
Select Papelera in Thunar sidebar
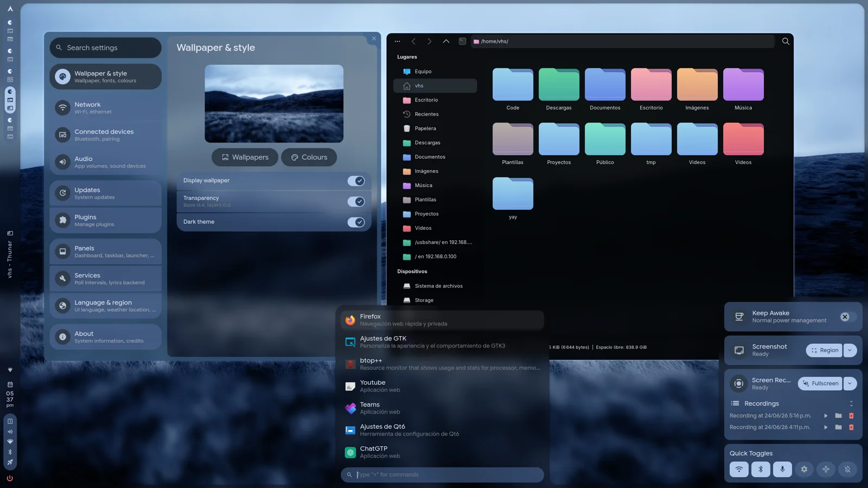435,129
